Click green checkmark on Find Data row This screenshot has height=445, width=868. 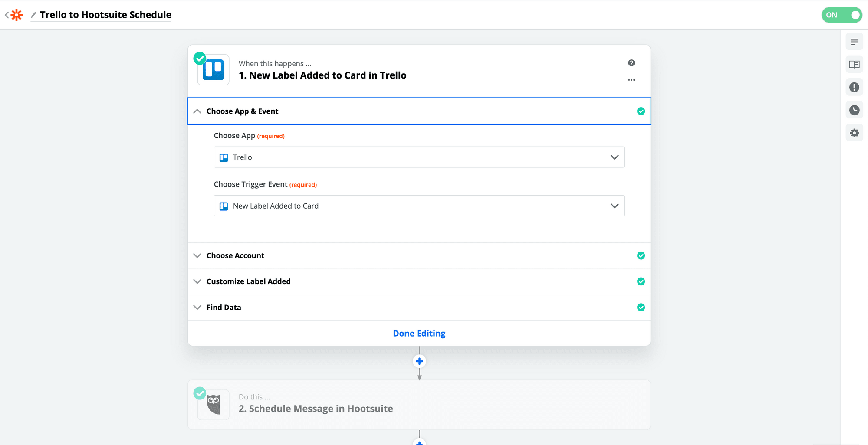pos(641,308)
